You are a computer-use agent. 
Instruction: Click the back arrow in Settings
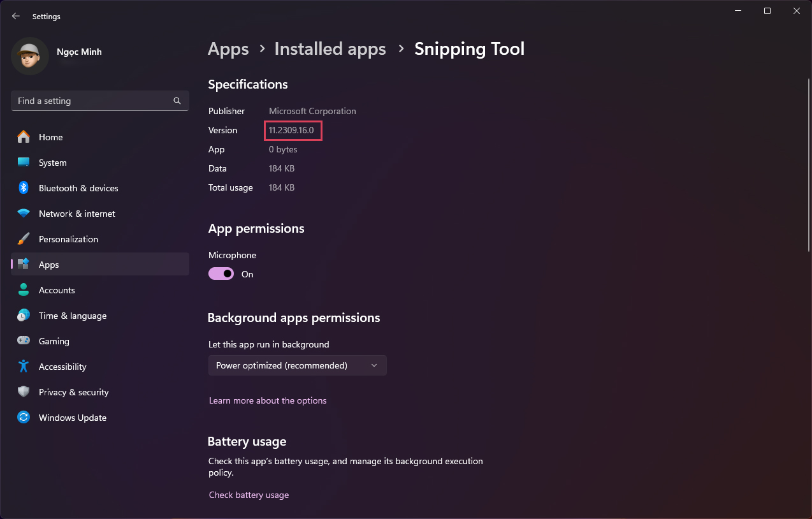click(x=16, y=17)
